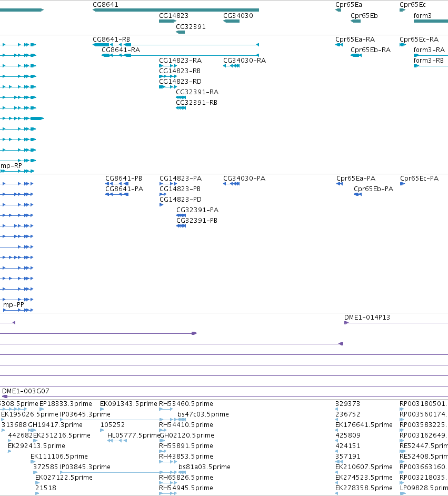
Task: Select the Cpr65Ea-RA transcript
Action: click(339, 45)
